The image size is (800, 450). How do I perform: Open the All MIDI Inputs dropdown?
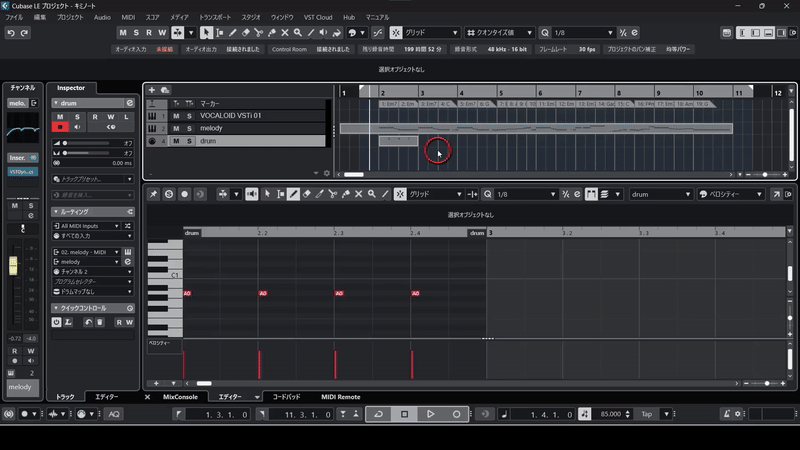coord(86,226)
